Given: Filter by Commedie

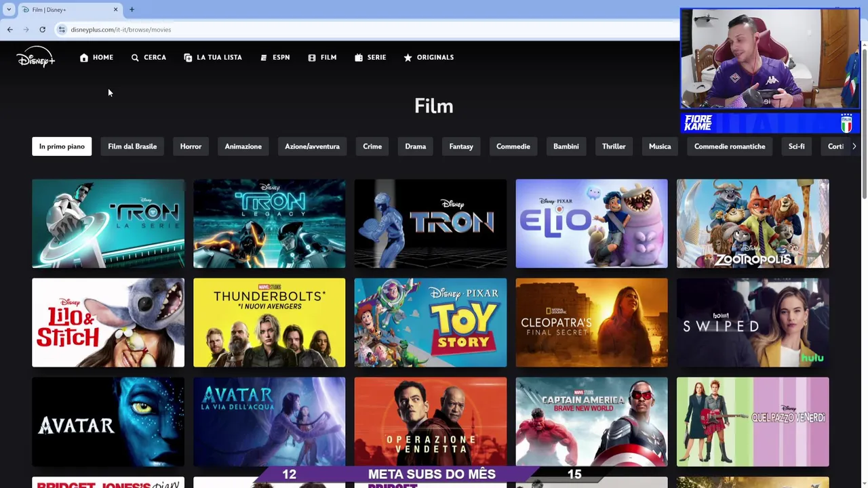Looking at the screenshot, I should coord(513,146).
